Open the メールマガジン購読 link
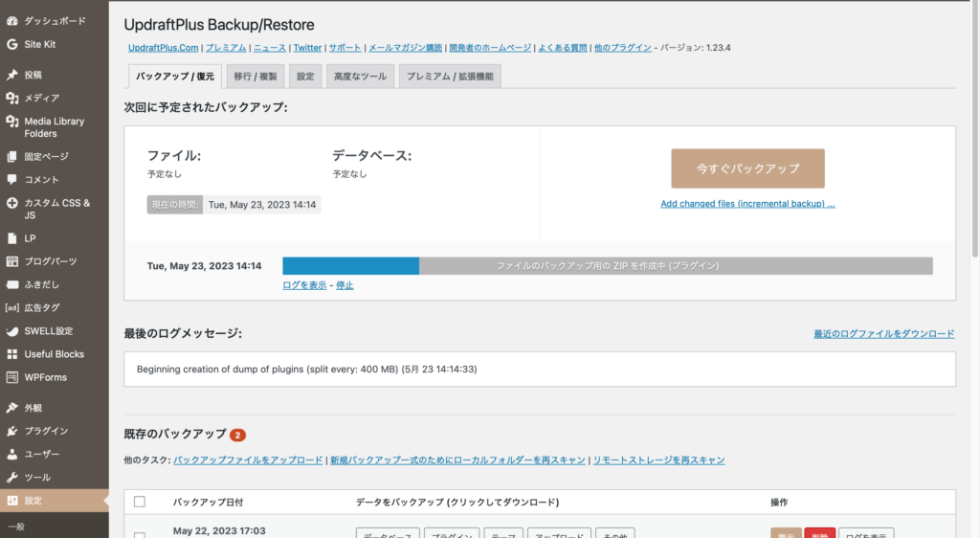The width and height of the screenshot is (980, 538). 405,48
